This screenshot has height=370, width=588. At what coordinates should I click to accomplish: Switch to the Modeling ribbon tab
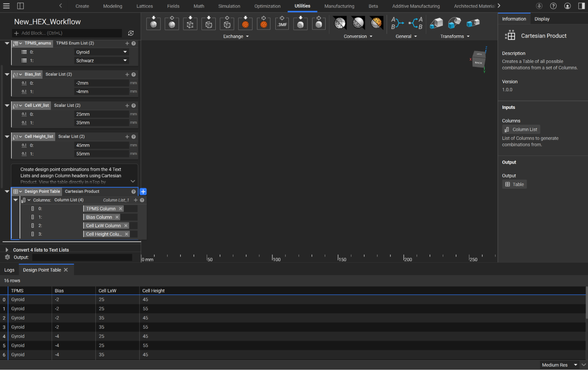click(x=113, y=6)
